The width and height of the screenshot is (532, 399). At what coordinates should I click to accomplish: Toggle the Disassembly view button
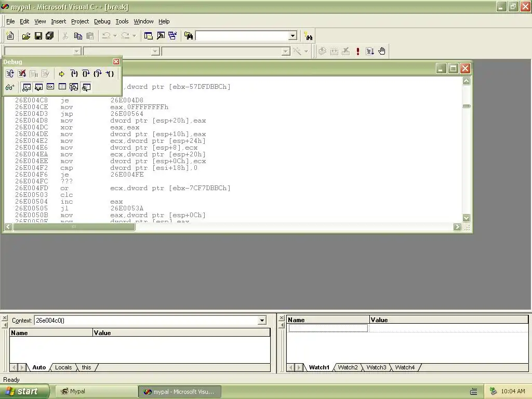[86, 87]
